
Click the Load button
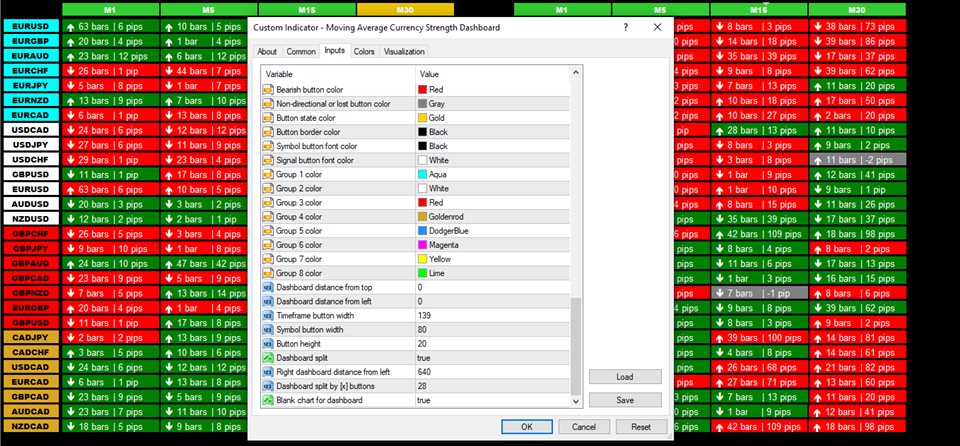[625, 377]
